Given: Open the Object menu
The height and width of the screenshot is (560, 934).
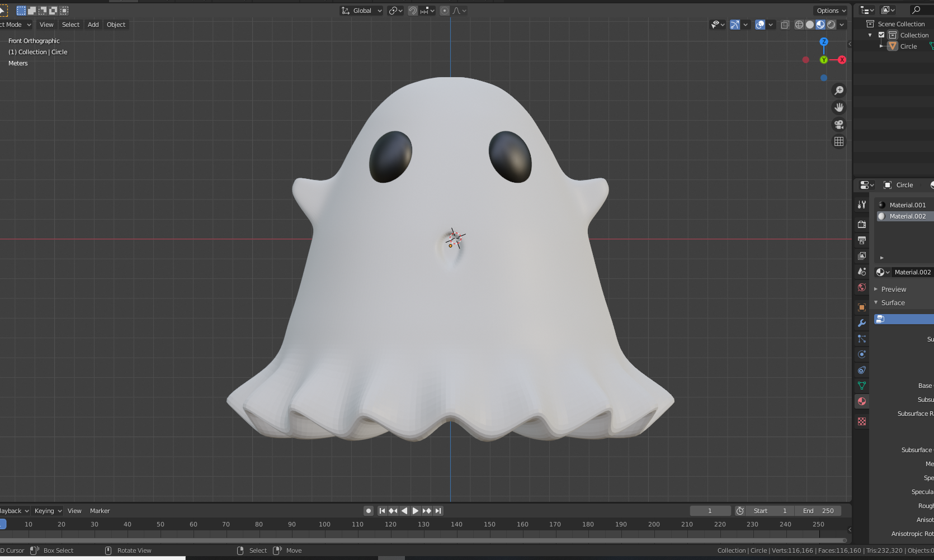Looking at the screenshot, I should point(116,25).
